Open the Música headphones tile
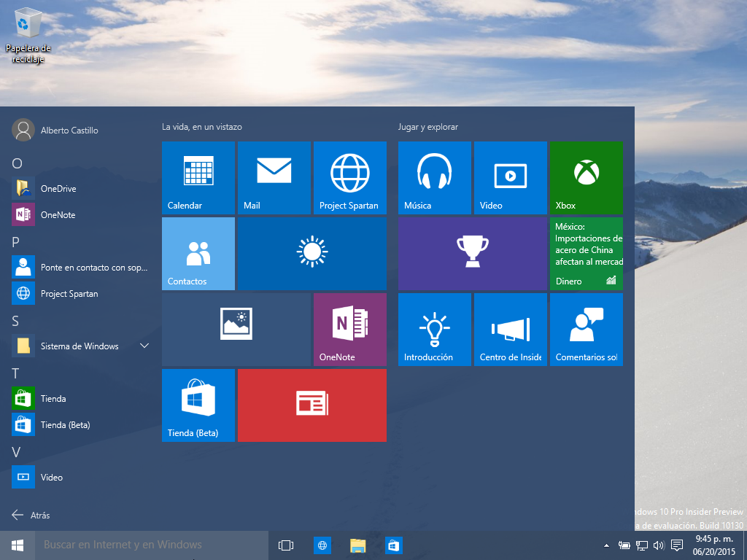The image size is (747, 560). (x=434, y=178)
